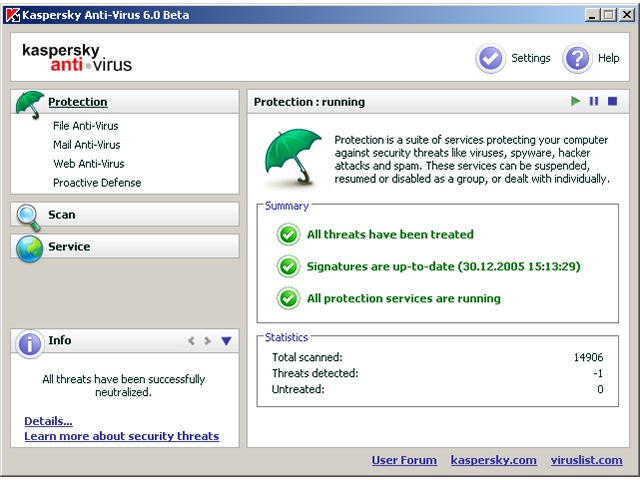Visit the User Forum link
Image resolution: width=640 pixels, height=480 pixels.
point(404,460)
